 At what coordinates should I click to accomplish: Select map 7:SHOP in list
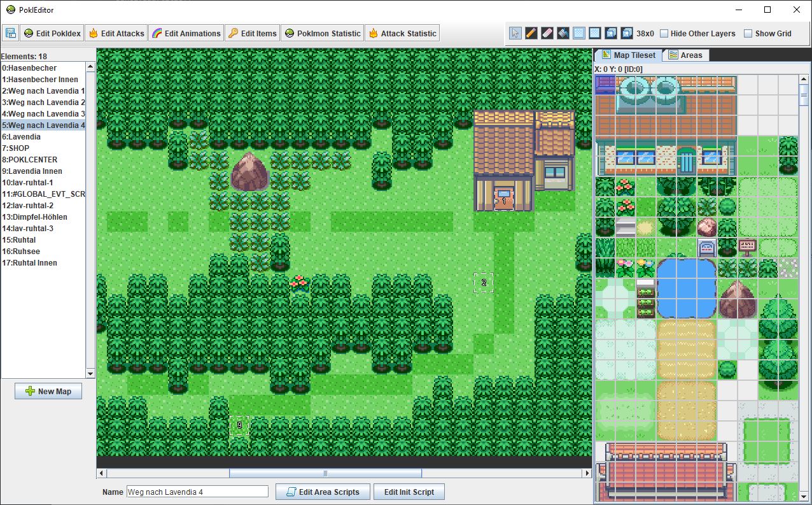(43, 148)
